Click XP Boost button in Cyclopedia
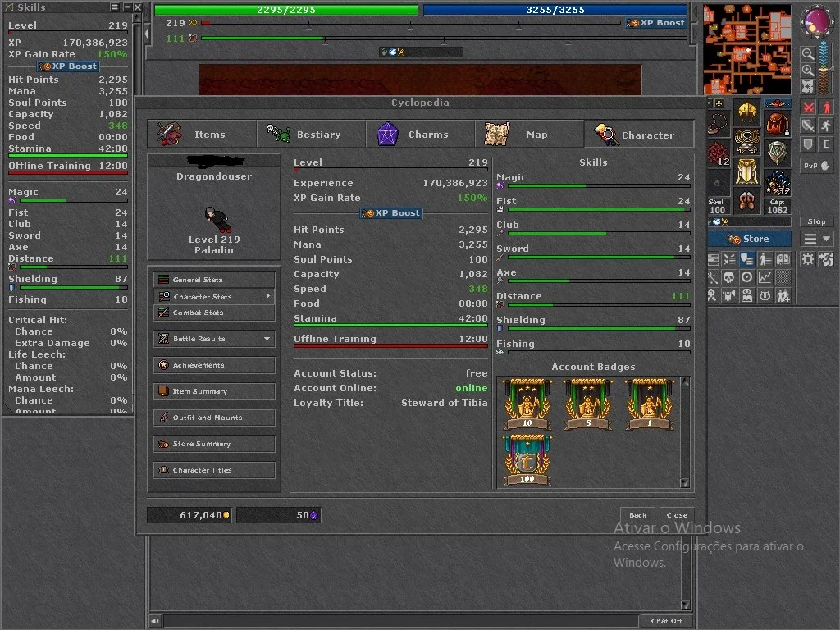The width and height of the screenshot is (840, 630). (x=391, y=212)
